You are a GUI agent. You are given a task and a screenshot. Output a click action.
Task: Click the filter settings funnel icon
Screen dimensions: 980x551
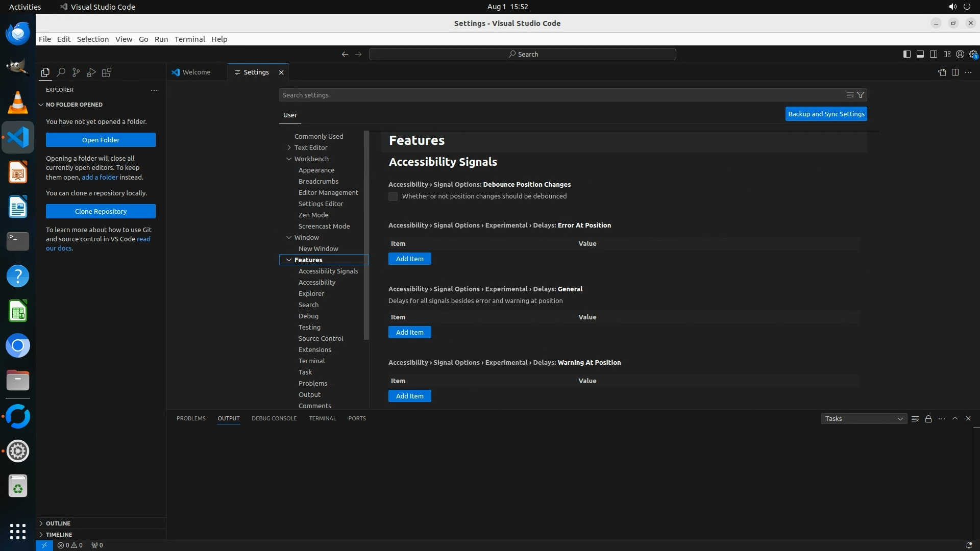(x=861, y=95)
